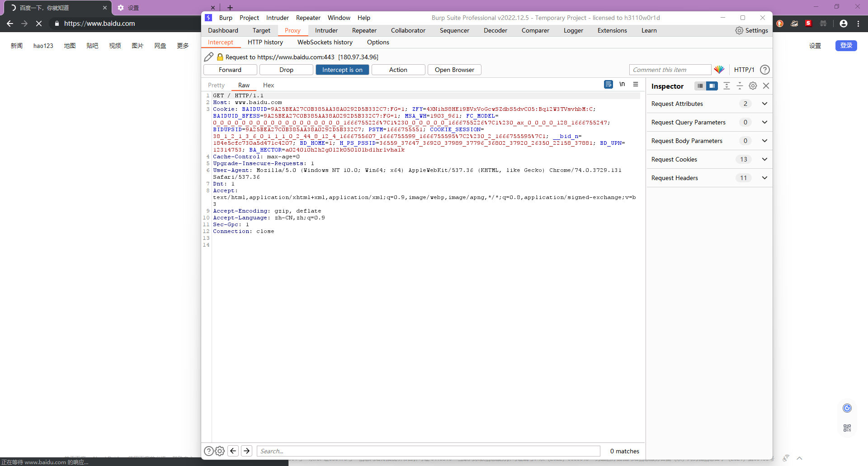Switch to Decoder tab
This screenshot has width=868, height=466.
495,30
